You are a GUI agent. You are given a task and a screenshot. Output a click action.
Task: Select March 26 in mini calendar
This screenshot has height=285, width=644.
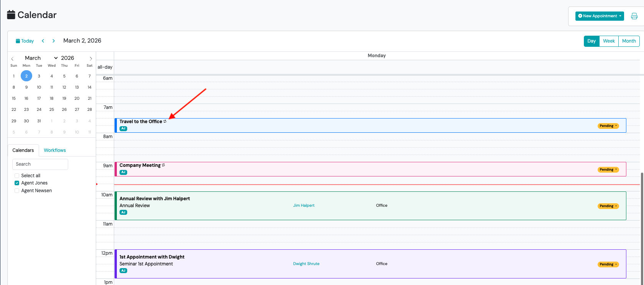click(64, 109)
